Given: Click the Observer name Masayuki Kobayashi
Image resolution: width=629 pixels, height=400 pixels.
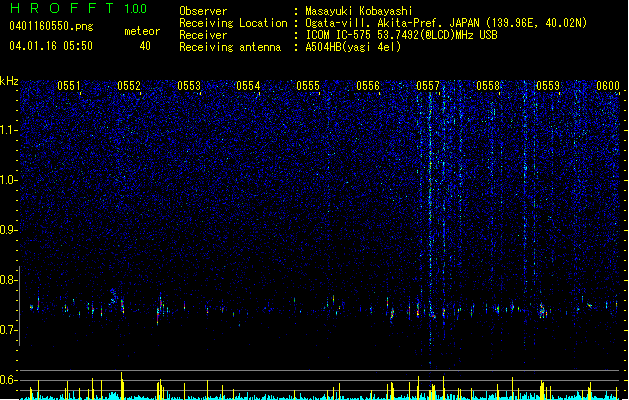Looking at the screenshot, I should pos(359,11).
